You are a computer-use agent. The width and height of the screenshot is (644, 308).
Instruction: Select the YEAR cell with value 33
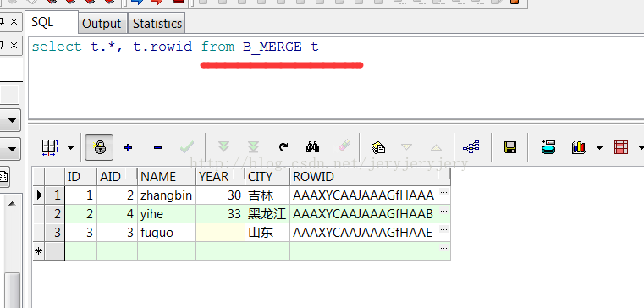click(220, 214)
